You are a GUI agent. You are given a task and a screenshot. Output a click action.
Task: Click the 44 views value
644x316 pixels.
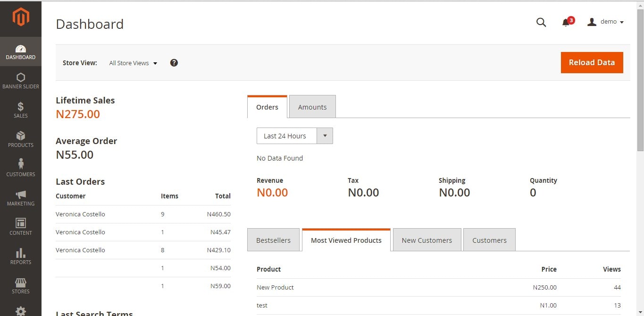point(617,287)
